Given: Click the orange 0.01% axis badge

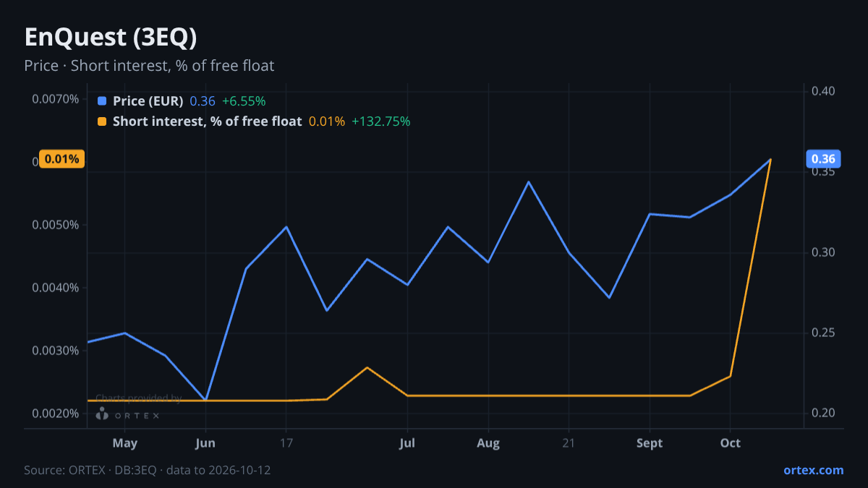Looking at the screenshot, I should [62, 159].
